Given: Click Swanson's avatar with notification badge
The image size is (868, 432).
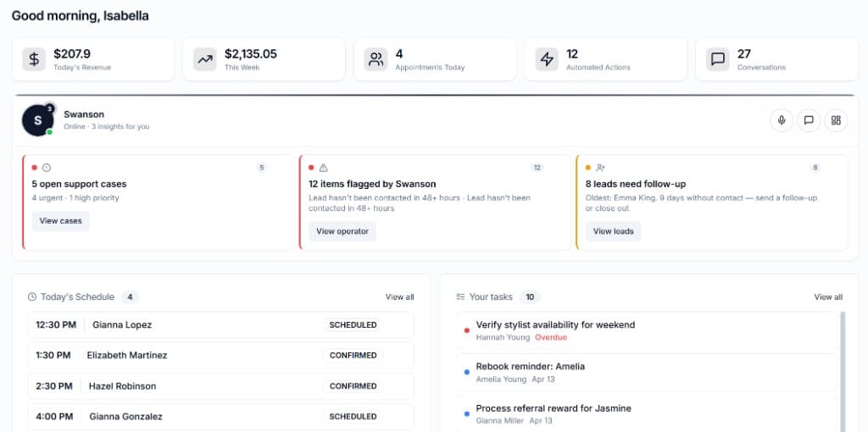Looking at the screenshot, I should [x=37, y=120].
